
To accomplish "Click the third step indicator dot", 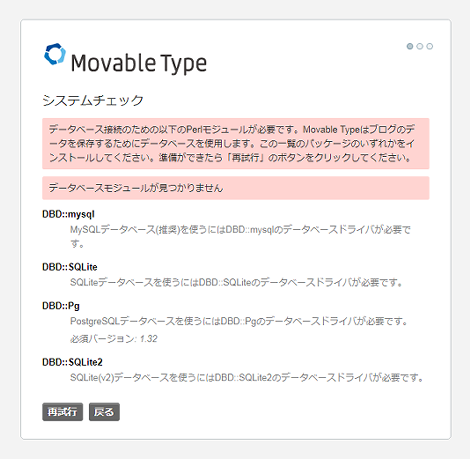I will [x=430, y=46].
